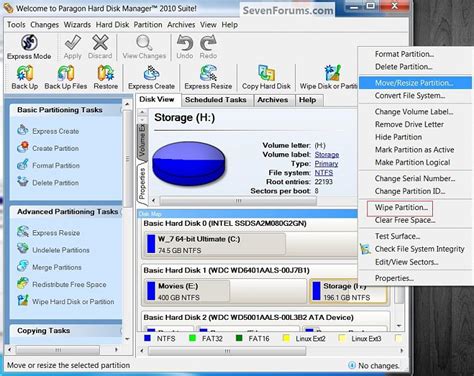Expand the Copying Tasks group
This screenshot has height=376, width=474.
[x=121, y=331]
